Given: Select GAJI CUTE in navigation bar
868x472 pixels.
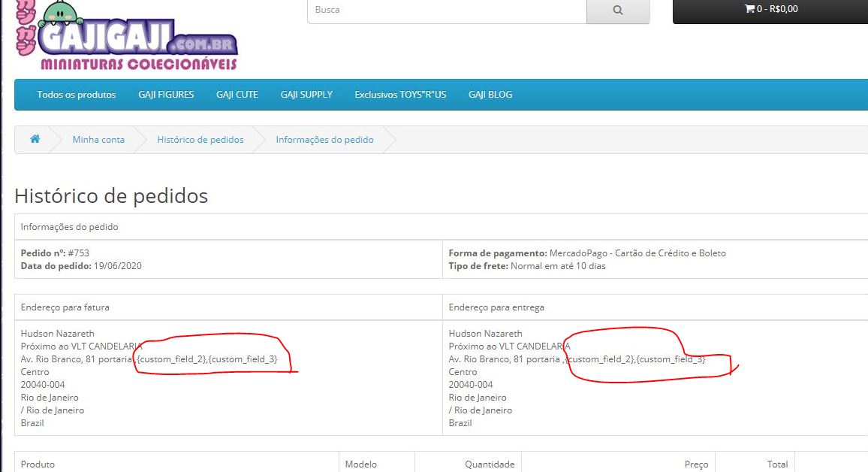Looking at the screenshot, I should click(x=237, y=95).
